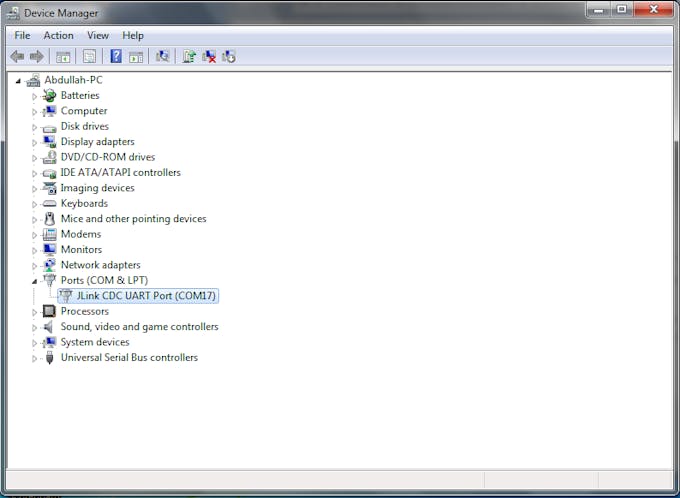Open the File menu

click(x=22, y=36)
